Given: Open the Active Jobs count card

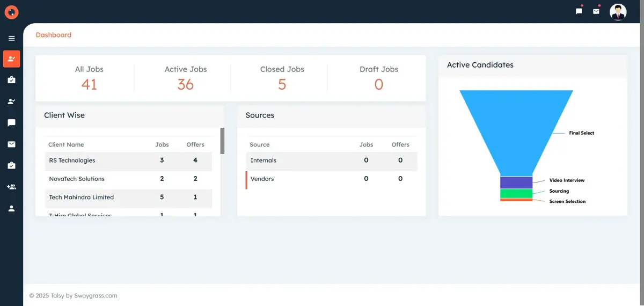Looking at the screenshot, I should (x=186, y=78).
